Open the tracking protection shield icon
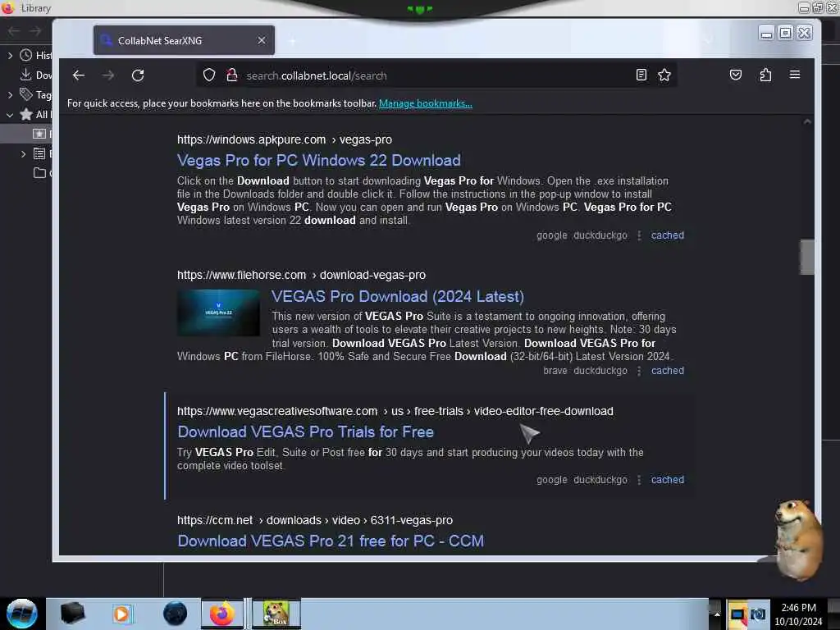The height and width of the screenshot is (630, 840). pyautogui.click(x=209, y=75)
